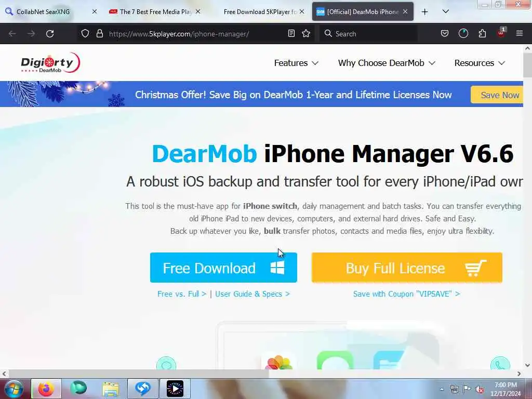The image size is (532, 399).
Task: Click the Buy Full License button
Action: [x=407, y=268]
